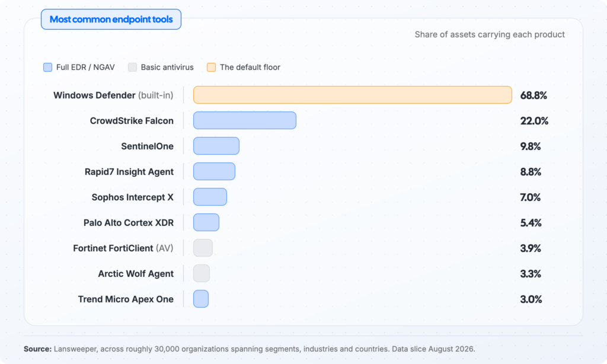Click the Fortinet FortiClient gray bar
This screenshot has height=364, width=607.
click(203, 248)
